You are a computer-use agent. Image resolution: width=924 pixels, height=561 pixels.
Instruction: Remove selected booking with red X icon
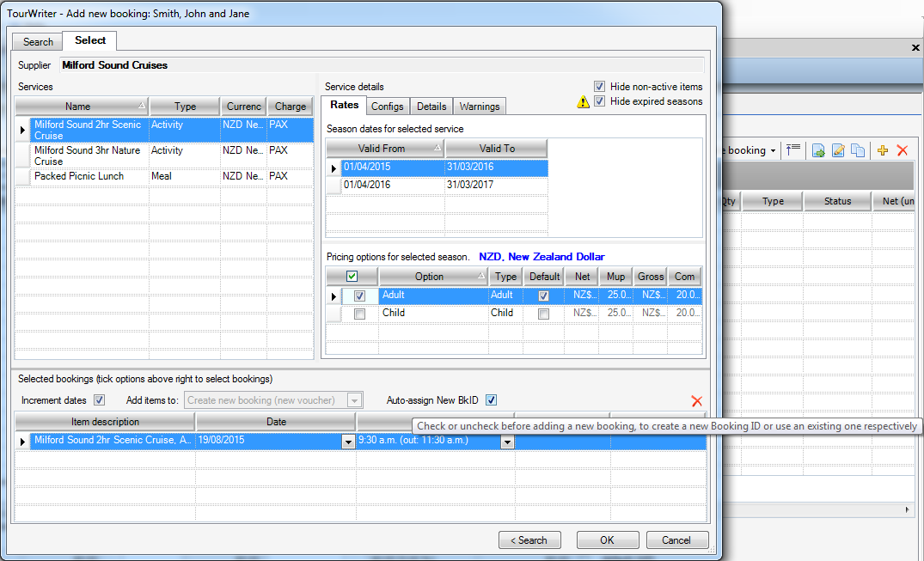(x=696, y=401)
